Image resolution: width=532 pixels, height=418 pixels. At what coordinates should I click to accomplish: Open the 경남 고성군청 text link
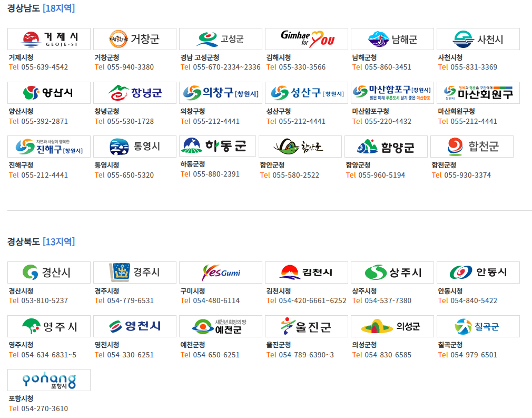pos(200,58)
